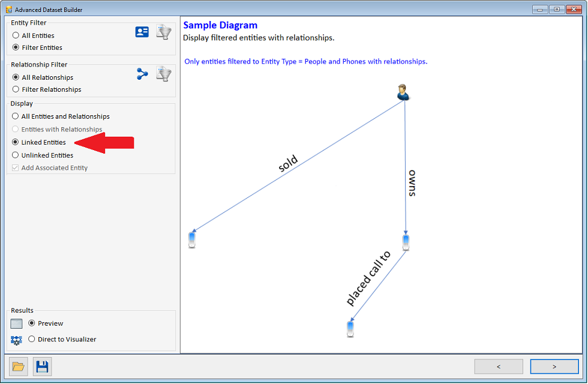The width and height of the screenshot is (588, 384).
Task: Select the Linked Entities option
Action: click(16, 142)
